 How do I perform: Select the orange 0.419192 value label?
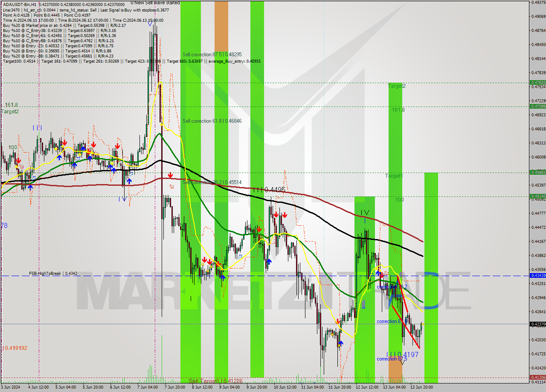[x=16, y=348]
